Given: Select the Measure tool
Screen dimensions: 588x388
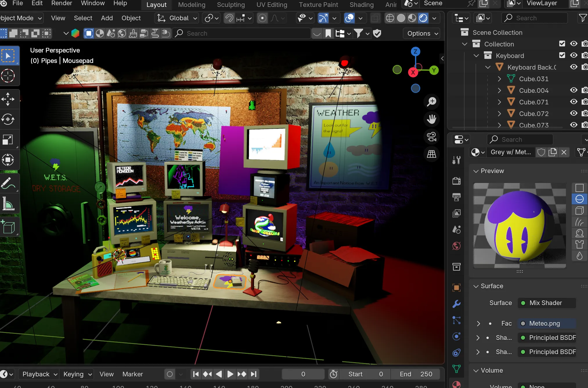Looking at the screenshot, I should coord(8,204).
